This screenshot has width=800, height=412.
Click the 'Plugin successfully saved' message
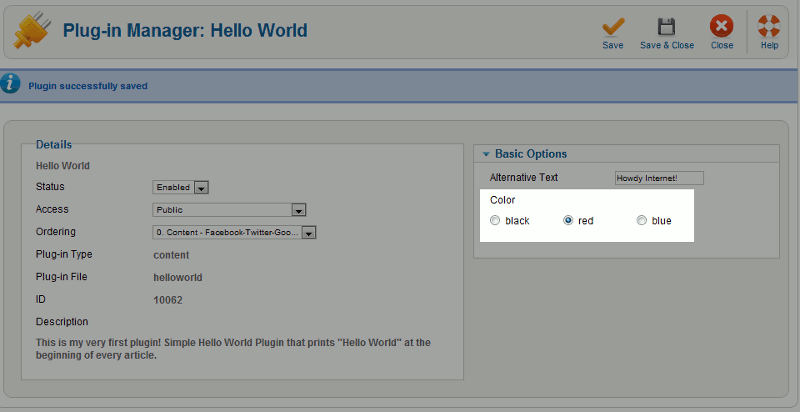click(88, 86)
